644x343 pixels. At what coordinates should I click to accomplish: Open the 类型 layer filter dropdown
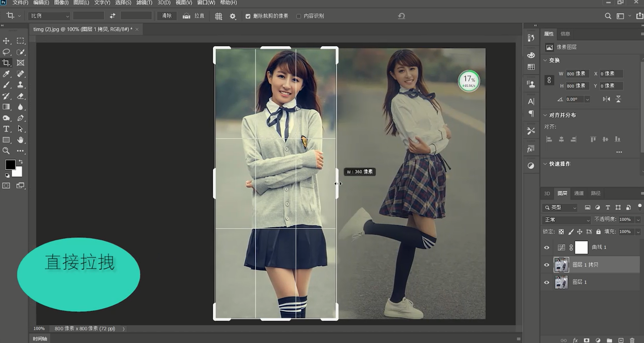click(560, 208)
